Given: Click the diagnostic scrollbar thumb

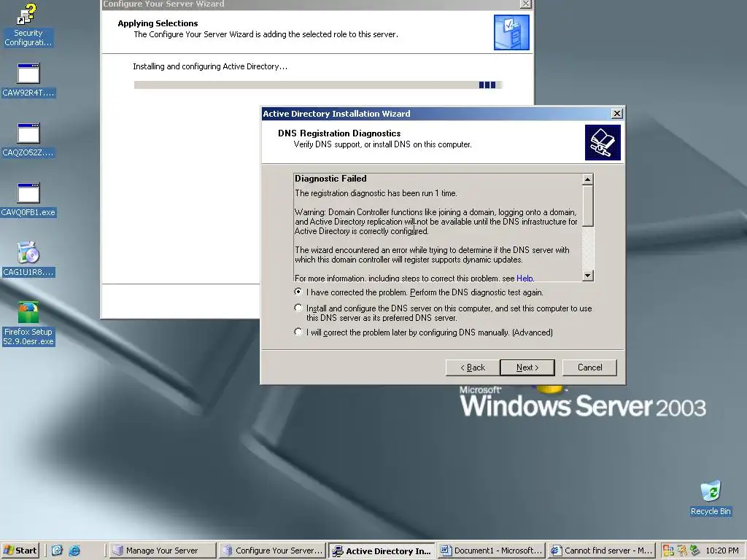Looking at the screenshot, I should (588, 206).
